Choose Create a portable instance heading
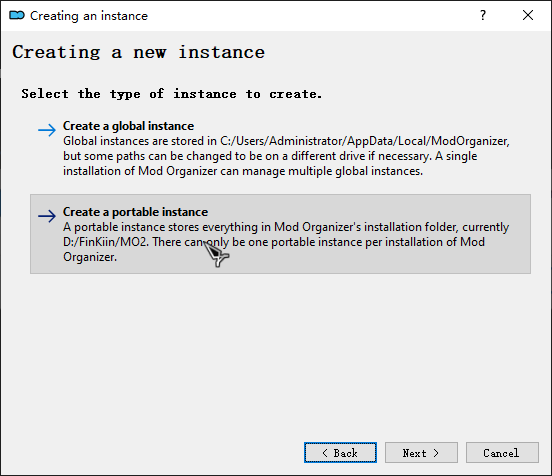The height and width of the screenshot is (476, 552). pos(136,212)
